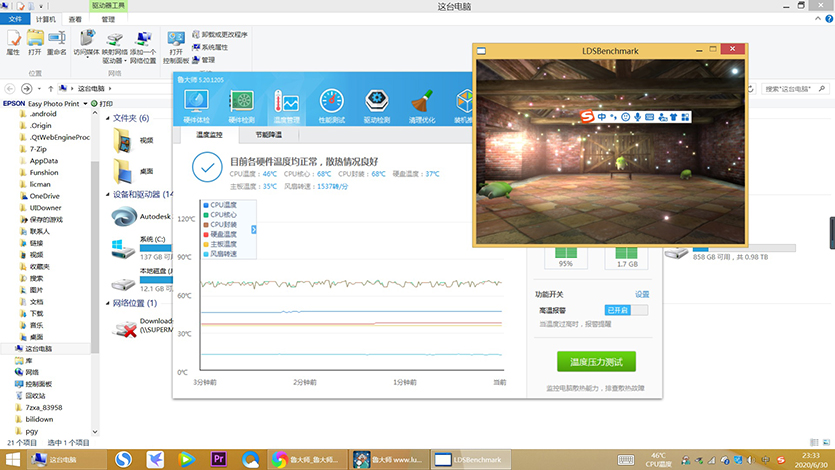Image resolution: width=835 pixels, height=470 pixels.
Task: Click 系统 (C:) drive usage bar
Action: point(155,248)
